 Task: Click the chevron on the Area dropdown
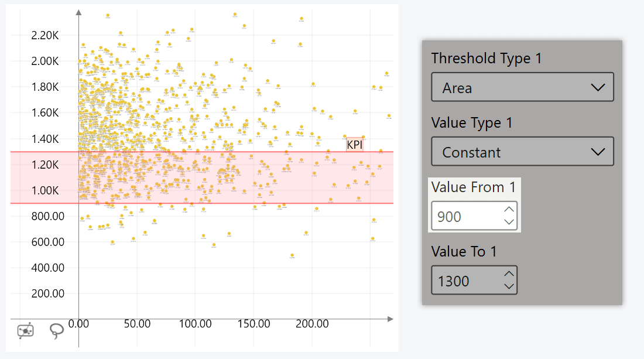coord(598,87)
